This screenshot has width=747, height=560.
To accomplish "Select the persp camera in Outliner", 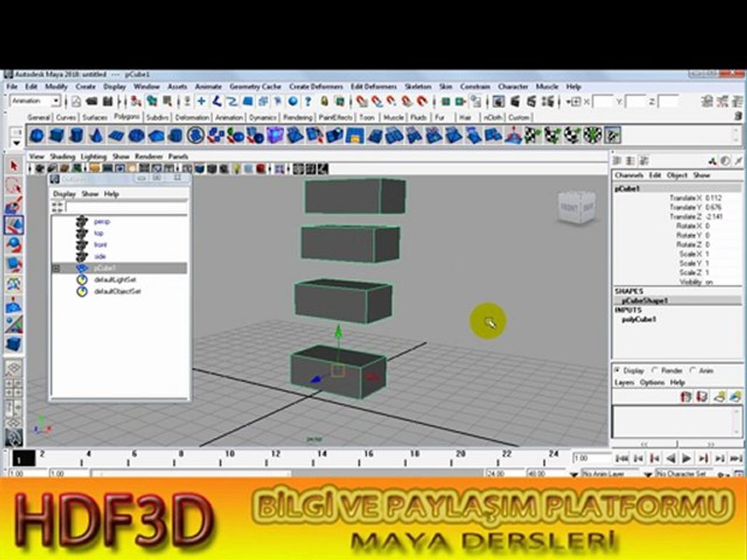I will point(102,222).
